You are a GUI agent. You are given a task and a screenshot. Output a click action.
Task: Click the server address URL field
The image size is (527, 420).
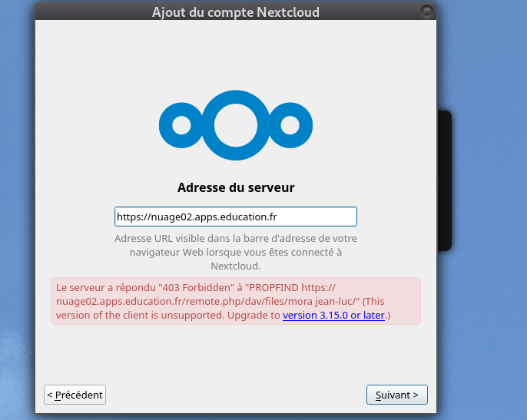[x=235, y=217]
